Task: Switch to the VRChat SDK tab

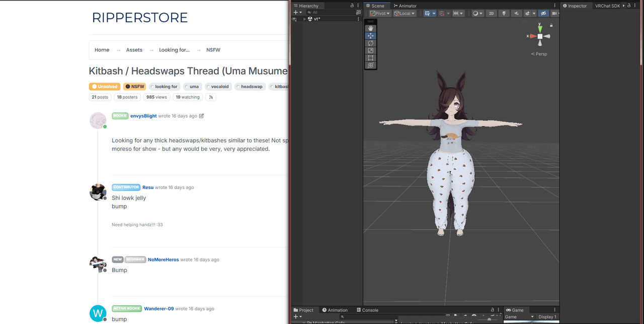Action: tap(607, 6)
